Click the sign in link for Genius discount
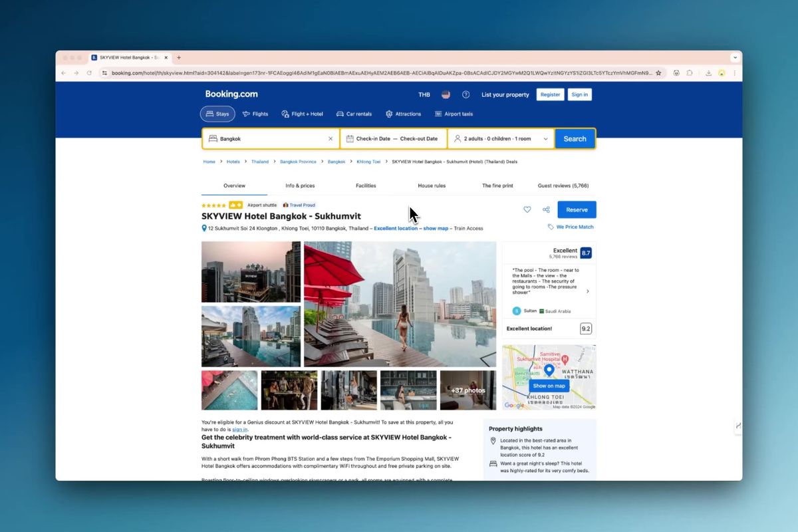This screenshot has width=798, height=532. [239, 430]
